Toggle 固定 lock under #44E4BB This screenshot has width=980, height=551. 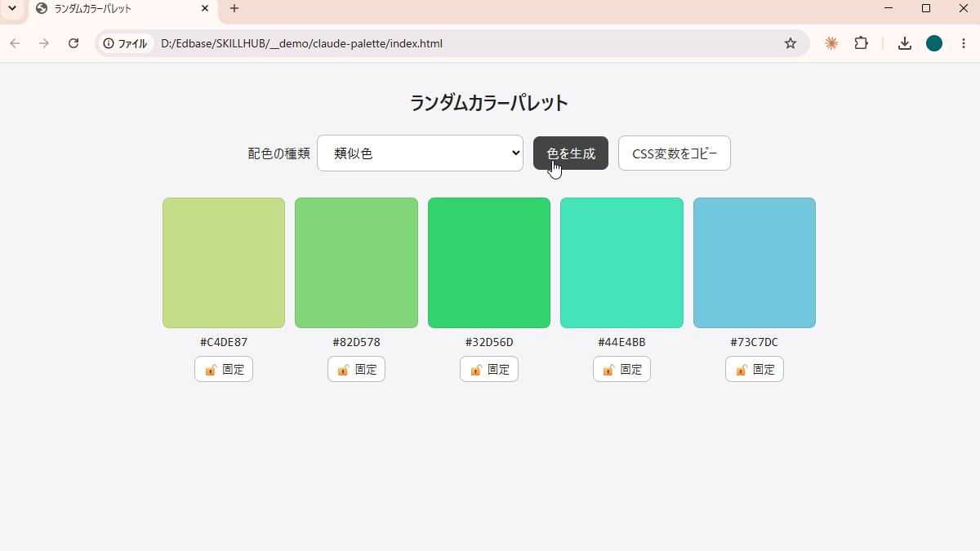pyautogui.click(x=621, y=369)
